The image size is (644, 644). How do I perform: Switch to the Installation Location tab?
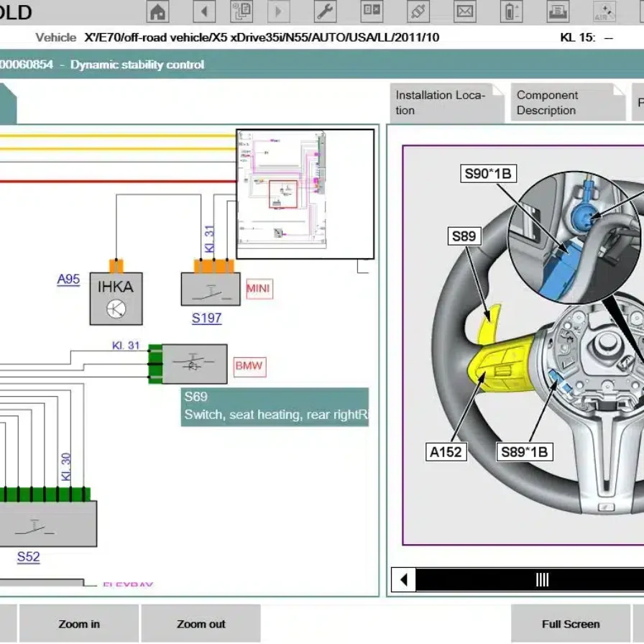pyautogui.click(x=447, y=103)
